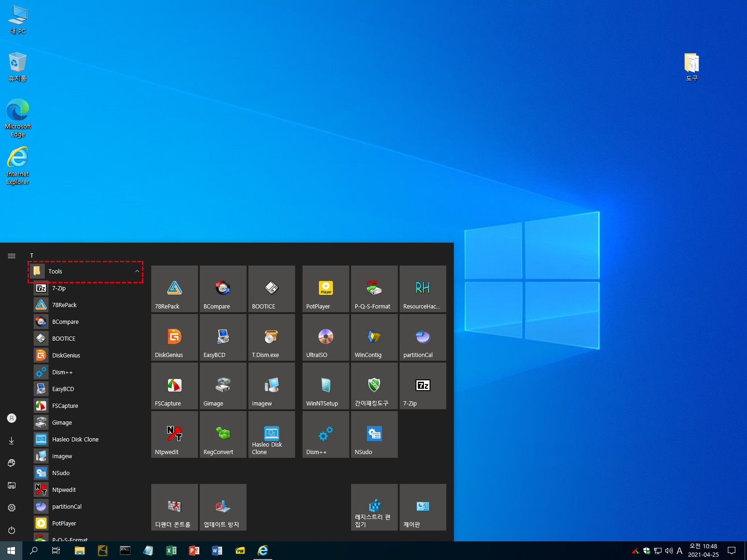Launch the 7-Zip tile
This screenshot has width=747, height=560.
pyautogui.click(x=423, y=386)
